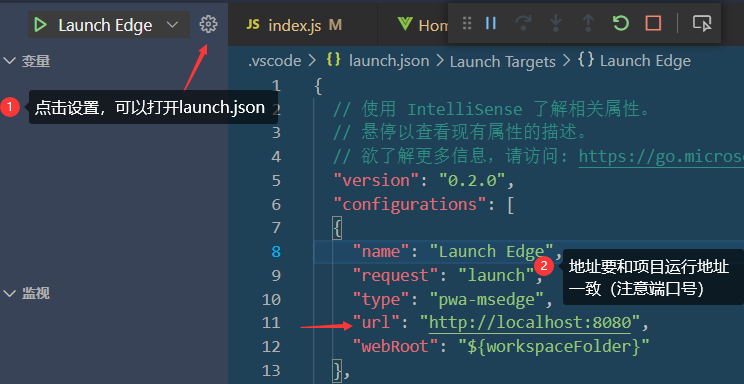Start debugging with green play icon
Screen dimensions: 744x384
coord(40,25)
